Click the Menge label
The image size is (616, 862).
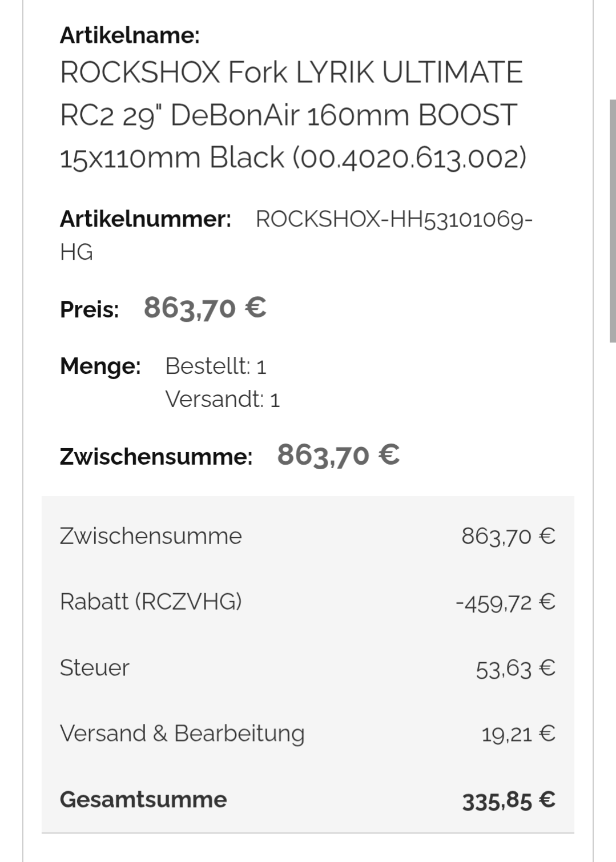(100, 366)
